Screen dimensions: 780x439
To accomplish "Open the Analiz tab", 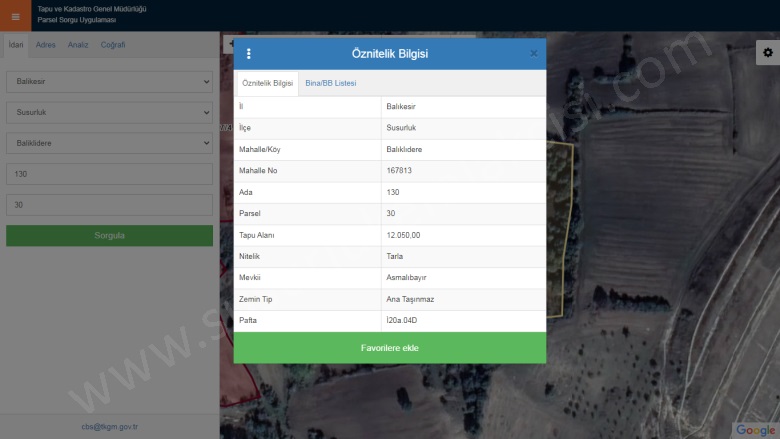I will 78,45.
